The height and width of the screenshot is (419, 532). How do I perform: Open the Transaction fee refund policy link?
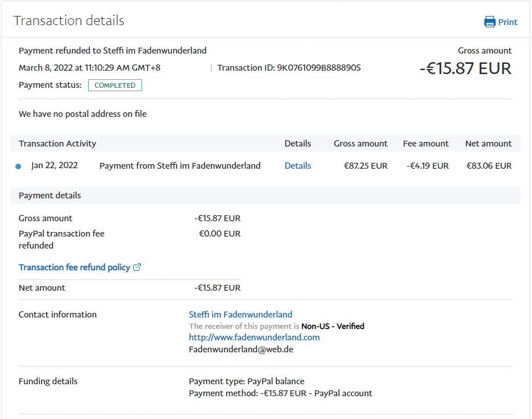tap(74, 267)
